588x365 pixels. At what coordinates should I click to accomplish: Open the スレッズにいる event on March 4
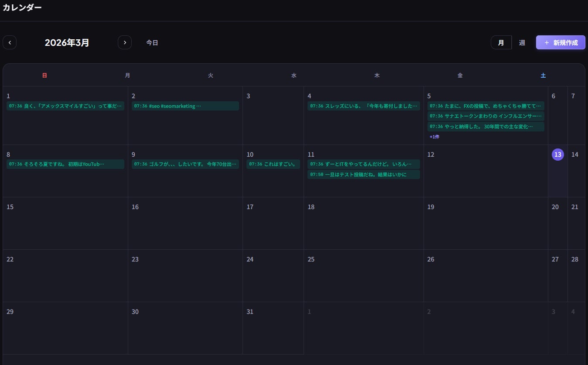coord(364,106)
